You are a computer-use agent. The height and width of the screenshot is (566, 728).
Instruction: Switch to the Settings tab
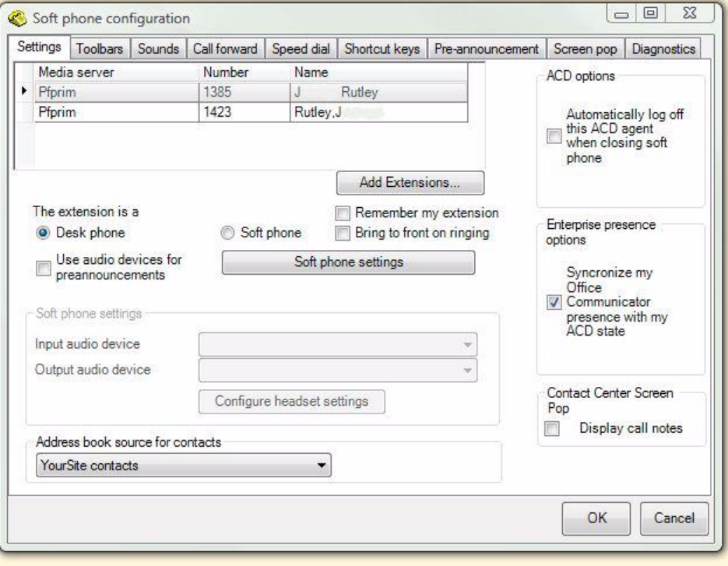[40, 47]
